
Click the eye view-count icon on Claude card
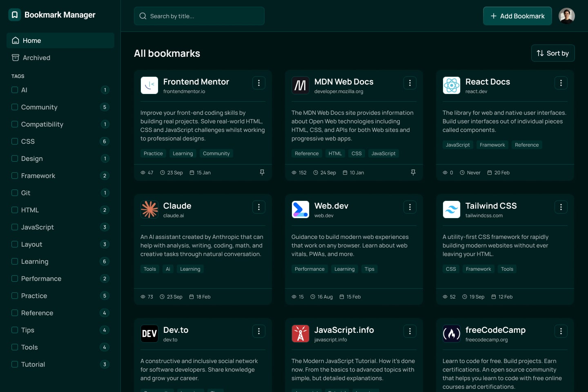[x=143, y=296]
